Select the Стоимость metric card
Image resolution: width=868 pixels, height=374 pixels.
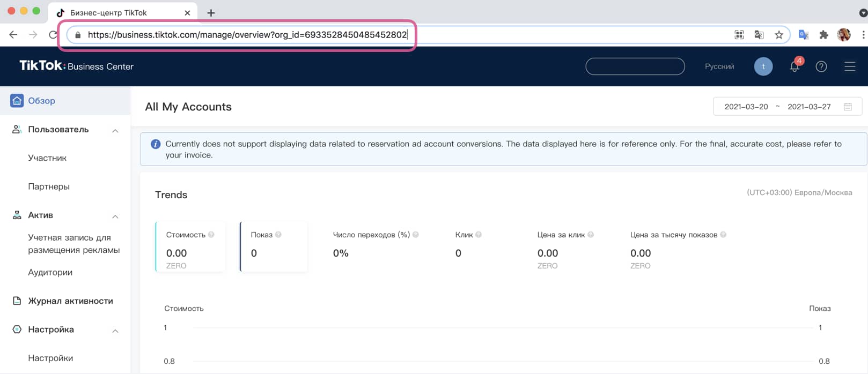coord(190,246)
